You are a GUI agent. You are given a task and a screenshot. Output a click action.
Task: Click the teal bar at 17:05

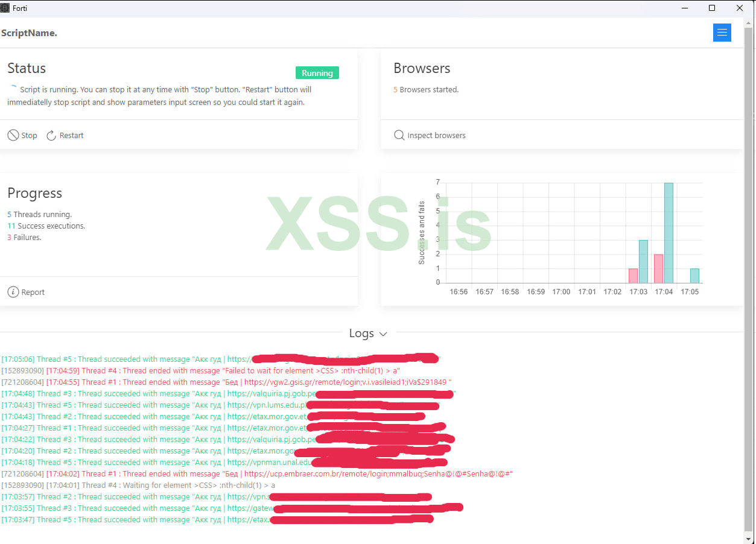pos(694,276)
